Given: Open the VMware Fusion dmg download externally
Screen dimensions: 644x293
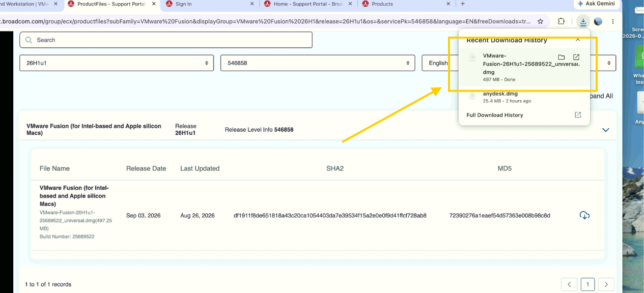Looking at the screenshot, I should [x=576, y=57].
